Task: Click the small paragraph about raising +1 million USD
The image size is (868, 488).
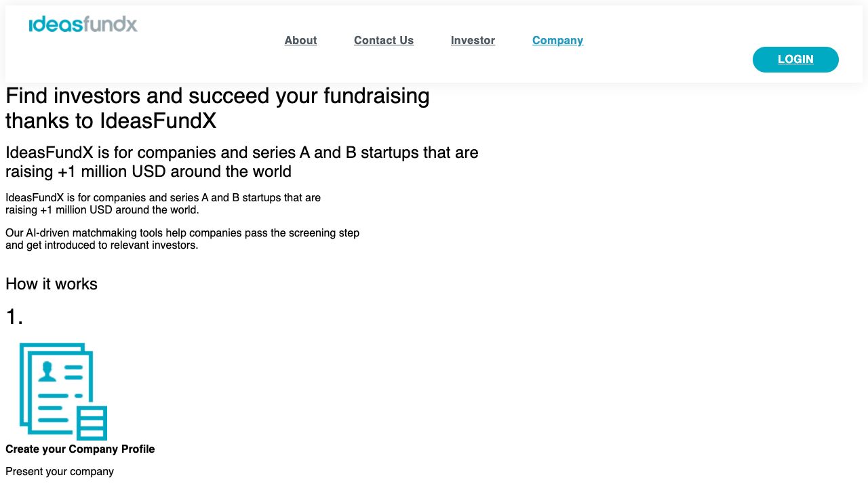Action: point(163,203)
